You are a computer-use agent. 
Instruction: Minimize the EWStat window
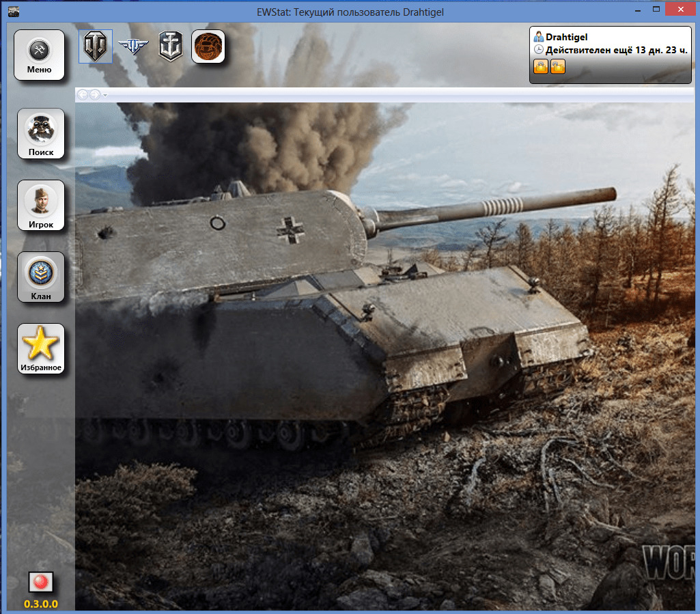coord(638,10)
